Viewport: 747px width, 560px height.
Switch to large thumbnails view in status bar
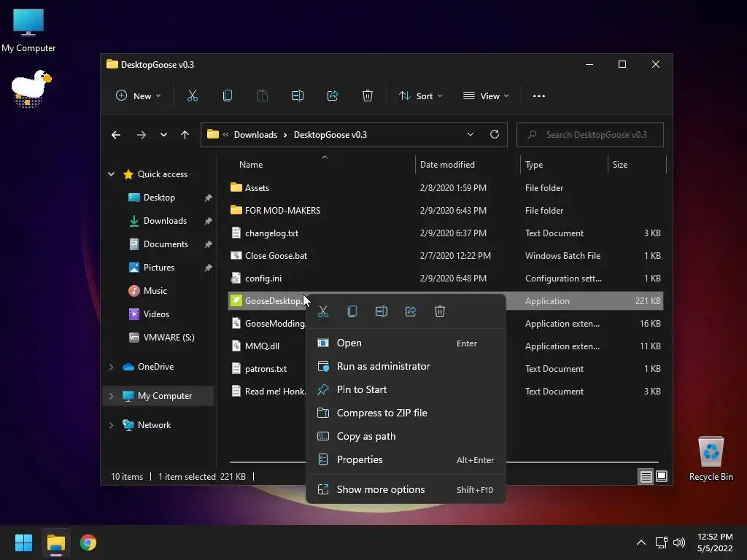point(662,476)
